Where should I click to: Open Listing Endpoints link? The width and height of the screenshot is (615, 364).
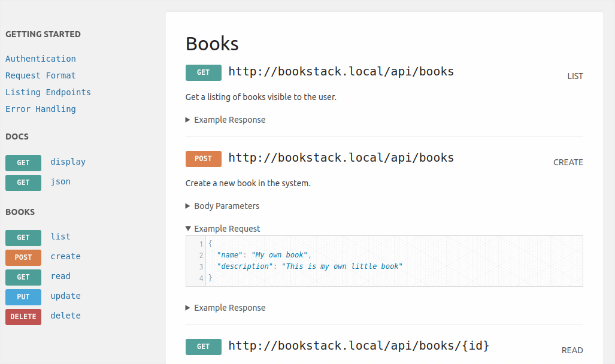pos(48,93)
